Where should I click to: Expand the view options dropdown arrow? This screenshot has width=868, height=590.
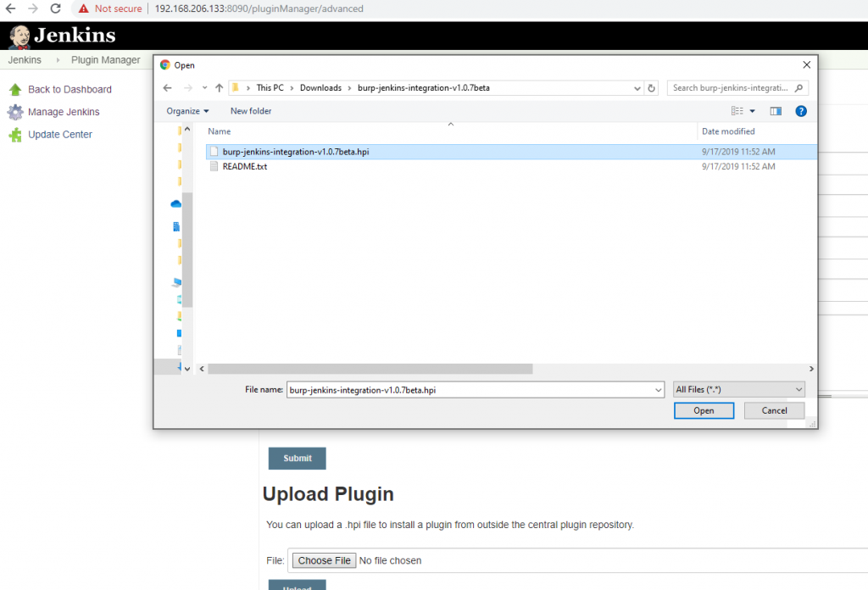(752, 111)
